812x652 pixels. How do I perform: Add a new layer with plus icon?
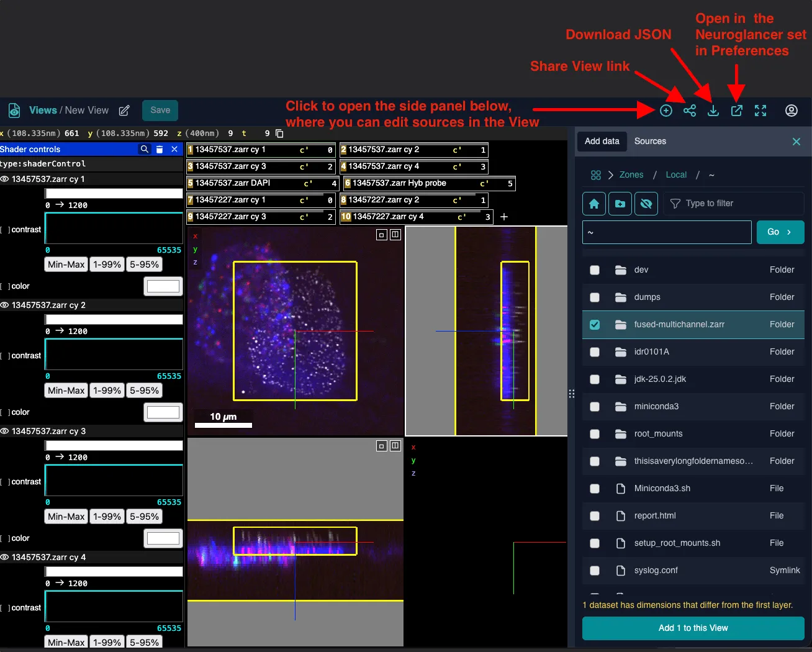point(504,217)
